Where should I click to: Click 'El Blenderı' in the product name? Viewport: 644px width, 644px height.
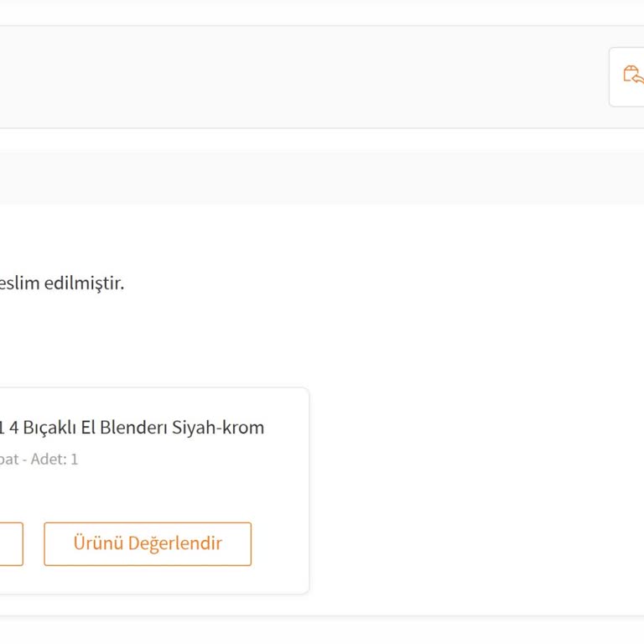124,428
